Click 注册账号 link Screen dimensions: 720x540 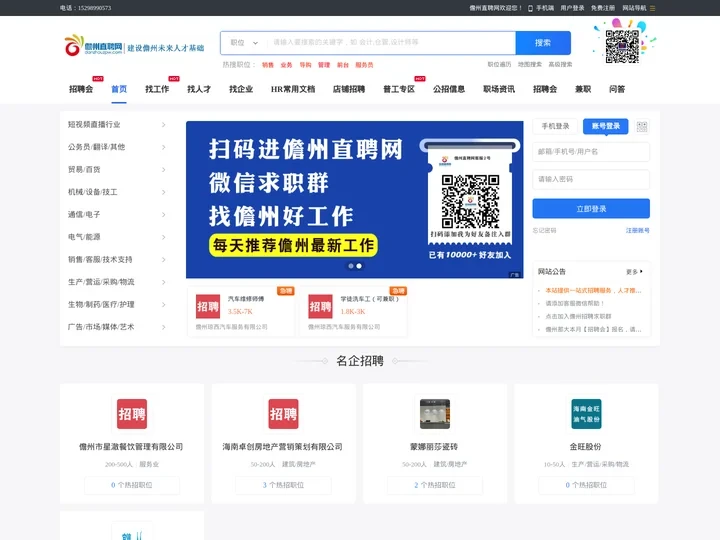point(638,231)
